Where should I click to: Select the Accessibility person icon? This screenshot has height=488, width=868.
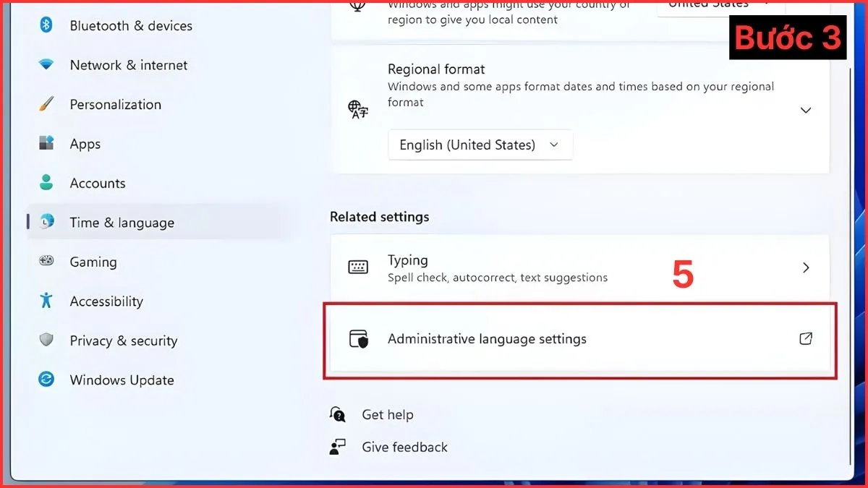point(45,301)
